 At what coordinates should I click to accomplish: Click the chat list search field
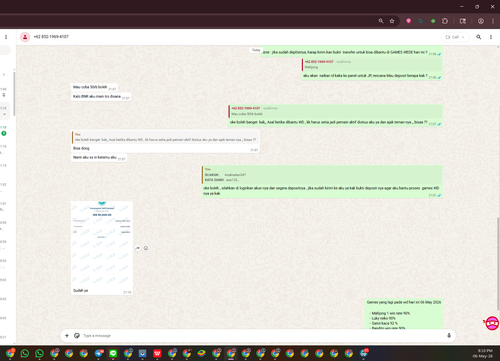coord(5,50)
